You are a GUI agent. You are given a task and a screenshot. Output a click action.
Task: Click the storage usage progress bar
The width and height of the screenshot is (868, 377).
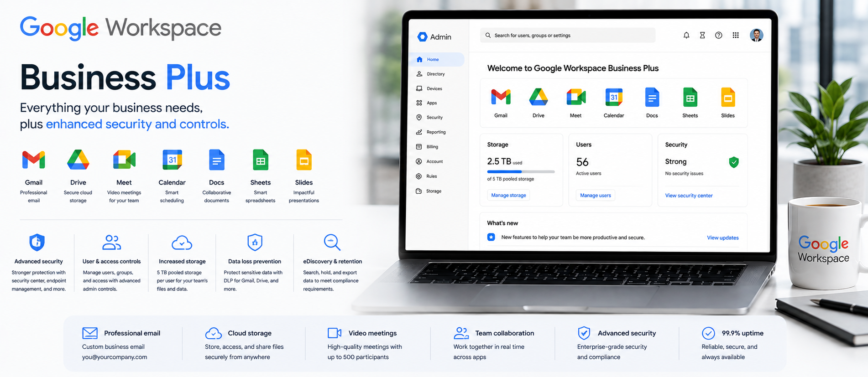521,172
